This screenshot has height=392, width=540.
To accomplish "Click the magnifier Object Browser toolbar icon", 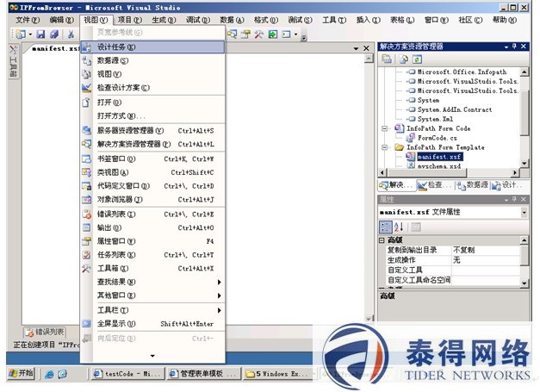I will pos(233,34).
